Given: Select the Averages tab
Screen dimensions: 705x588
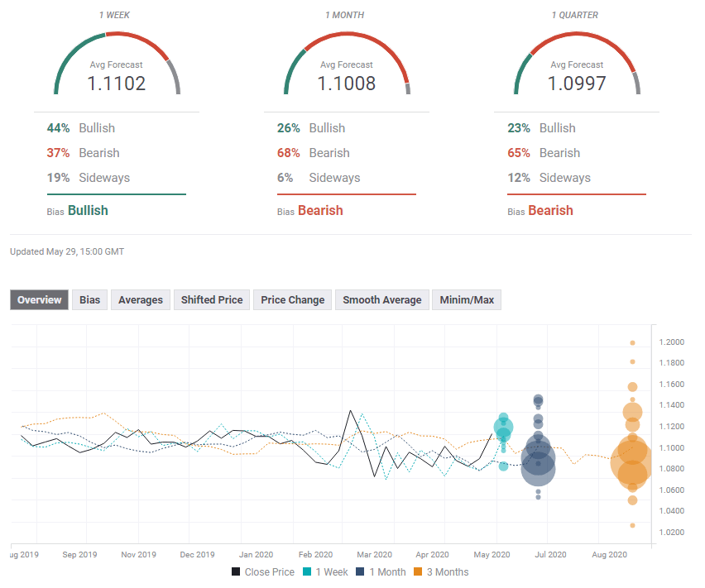Looking at the screenshot, I should point(141,300).
